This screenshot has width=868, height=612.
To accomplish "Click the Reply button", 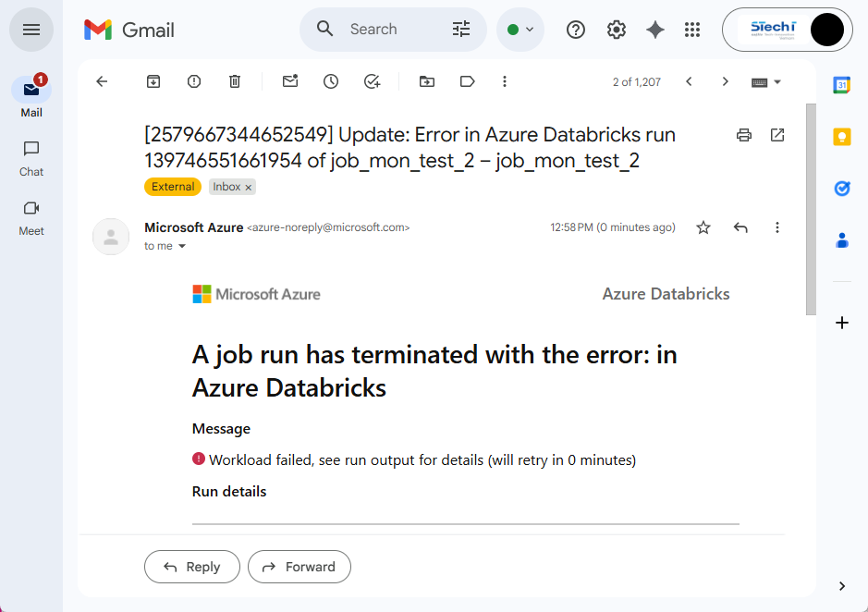I will point(192,567).
